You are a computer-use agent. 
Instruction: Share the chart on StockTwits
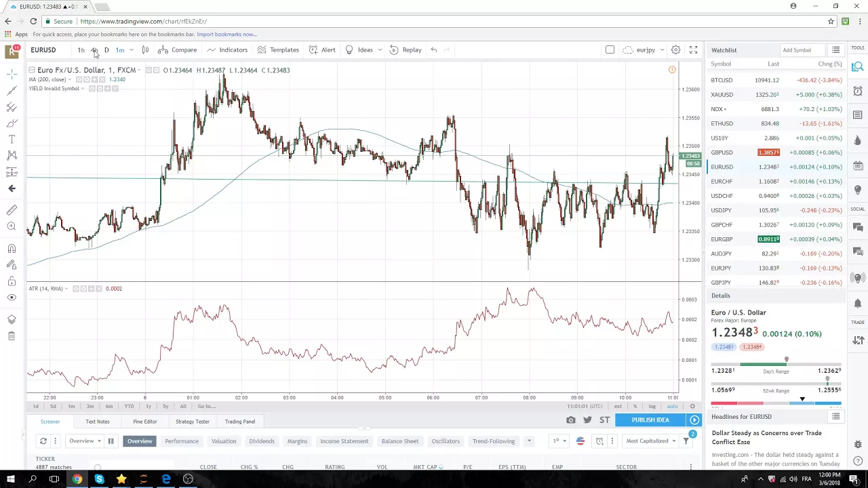click(x=604, y=420)
